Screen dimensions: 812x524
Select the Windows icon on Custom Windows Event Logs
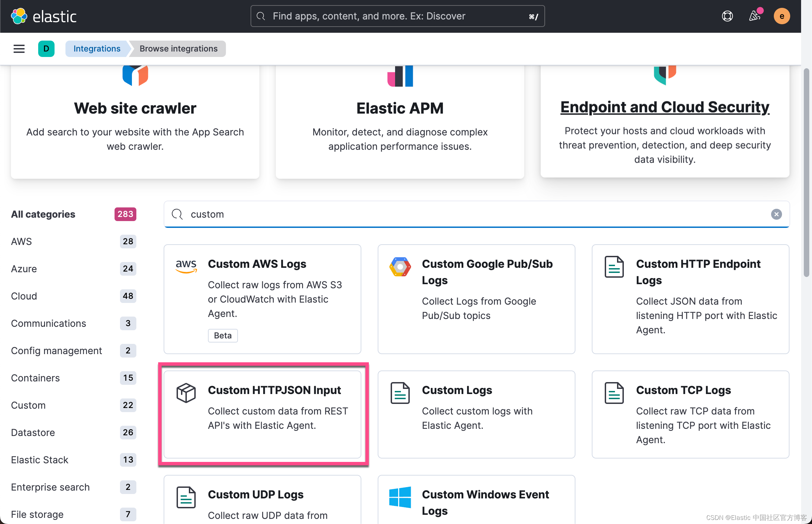click(400, 497)
